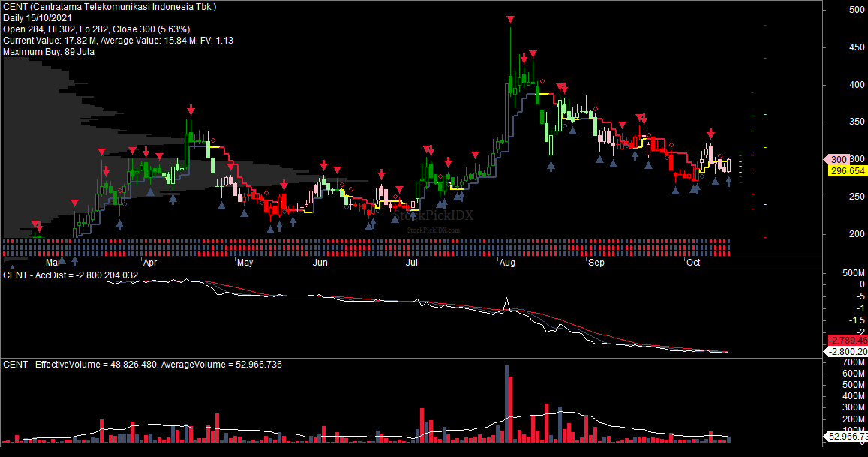Click the CENT - AccDist indicator title
868x457 pixels.
pos(71,275)
